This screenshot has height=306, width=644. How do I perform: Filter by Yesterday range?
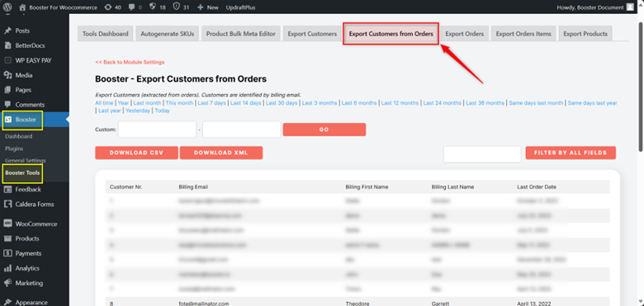(138, 111)
